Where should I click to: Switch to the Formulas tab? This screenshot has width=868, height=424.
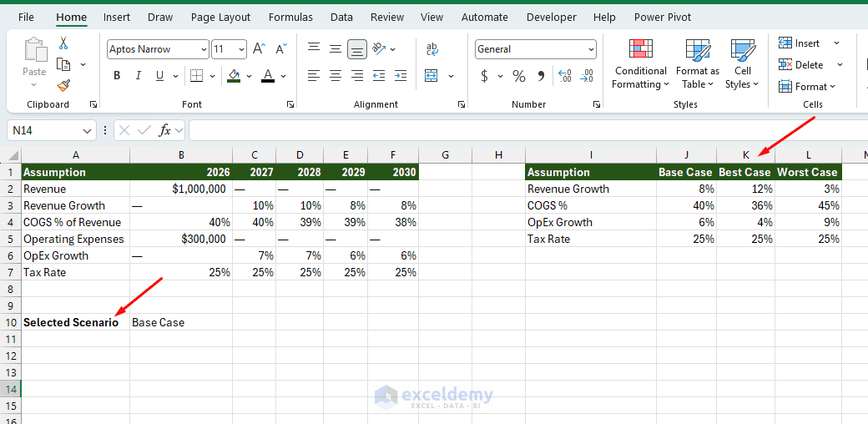(290, 18)
